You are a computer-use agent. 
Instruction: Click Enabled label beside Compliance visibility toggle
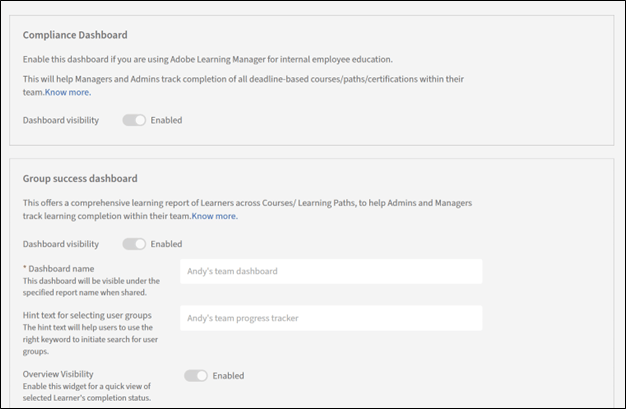click(166, 120)
